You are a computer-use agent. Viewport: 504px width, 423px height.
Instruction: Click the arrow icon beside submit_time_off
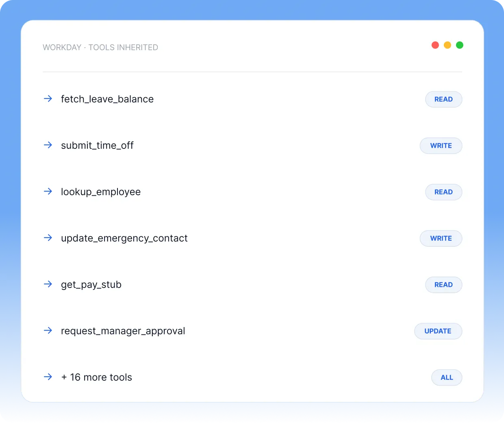48,145
